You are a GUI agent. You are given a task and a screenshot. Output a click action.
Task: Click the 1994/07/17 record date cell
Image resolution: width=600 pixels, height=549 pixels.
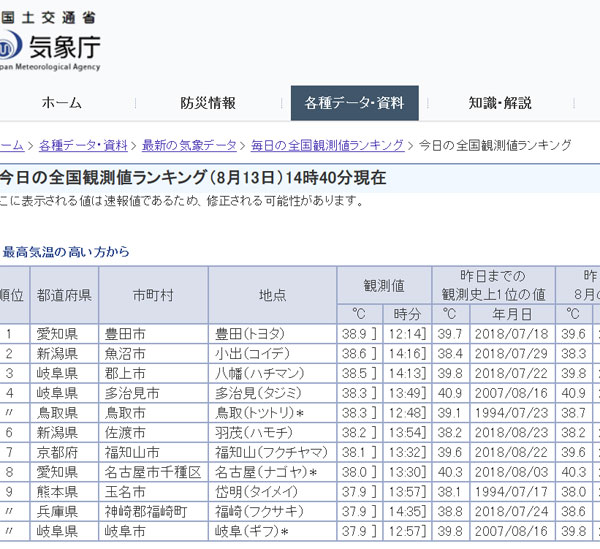coord(513,492)
